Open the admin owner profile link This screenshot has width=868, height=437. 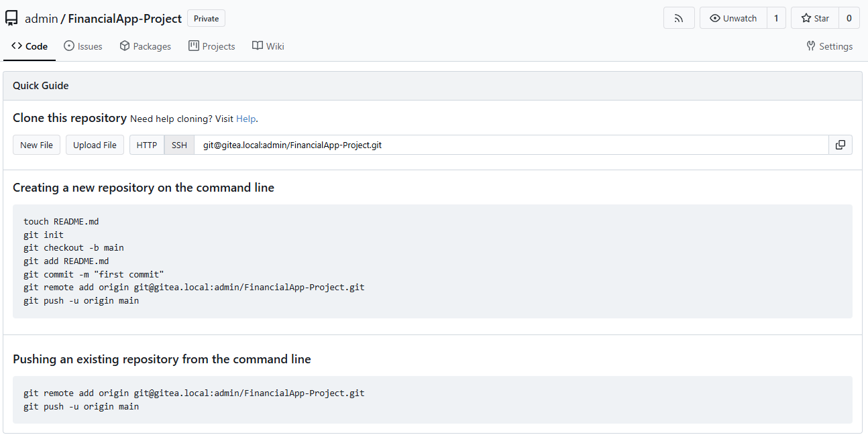tap(41, 19)
